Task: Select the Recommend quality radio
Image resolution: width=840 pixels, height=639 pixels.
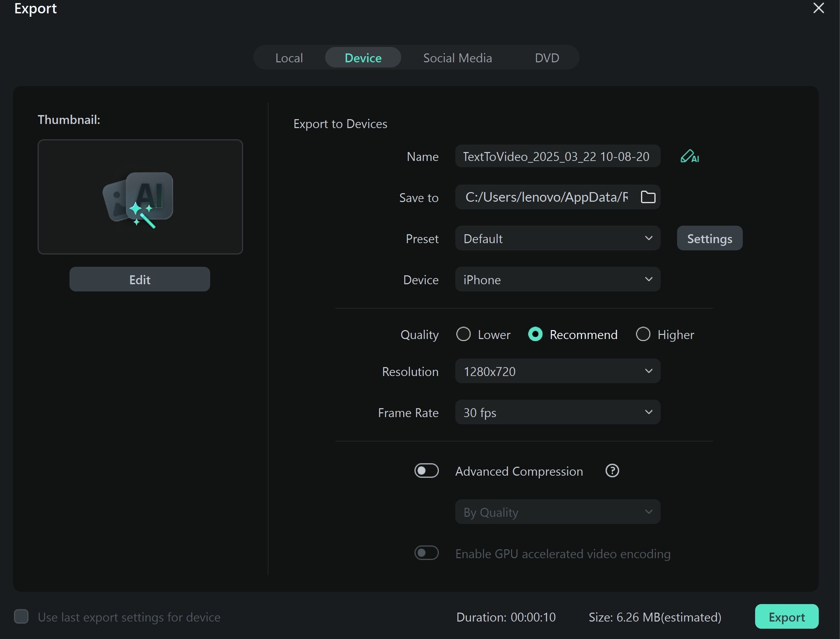Action: 535,334
